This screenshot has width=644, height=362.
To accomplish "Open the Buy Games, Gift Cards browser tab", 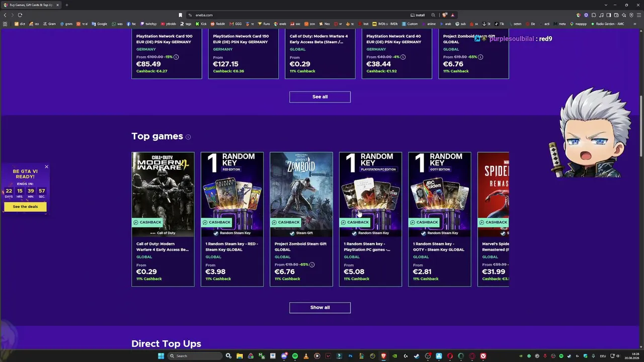I will [x=31, y=5].
